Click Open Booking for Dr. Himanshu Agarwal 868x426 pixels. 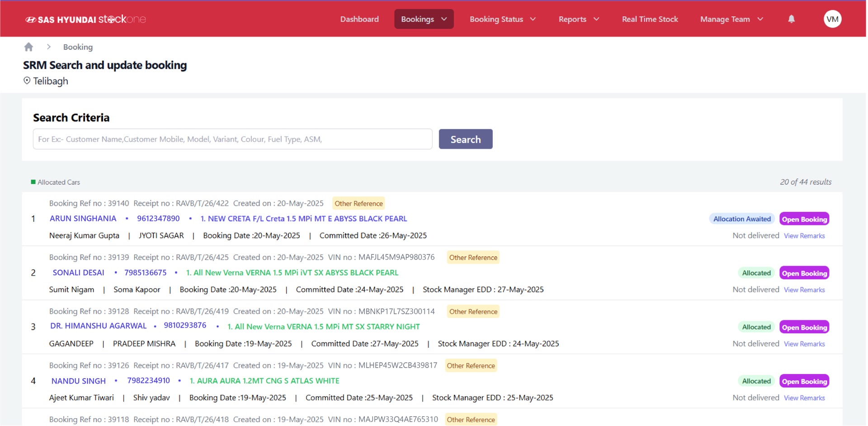pos(804,327)
